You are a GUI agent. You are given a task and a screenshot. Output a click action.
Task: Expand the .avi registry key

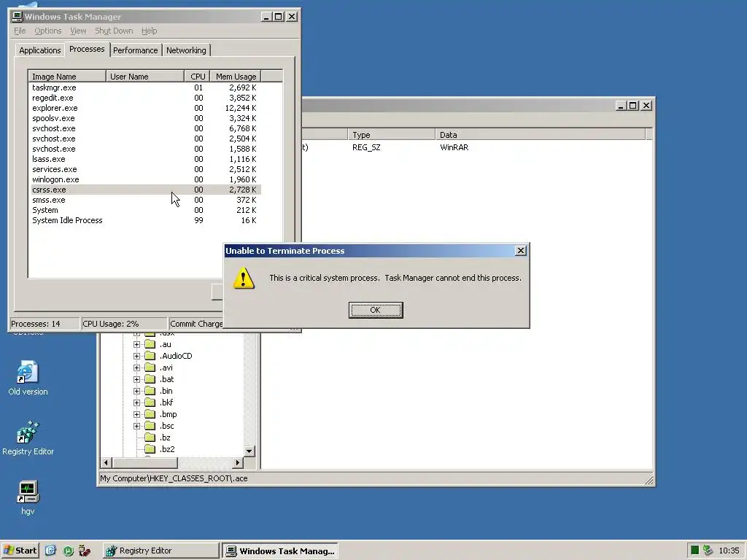click(136, 367)
